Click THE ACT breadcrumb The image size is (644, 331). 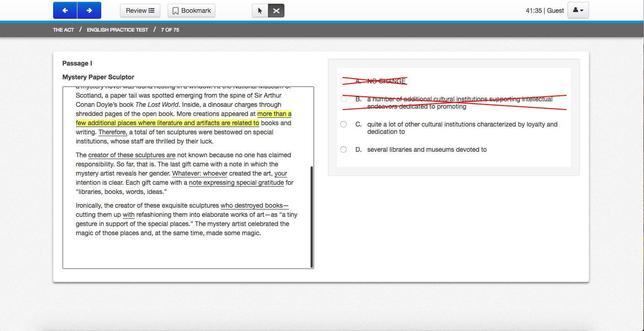pyautogui.click(x=63, y=30)
